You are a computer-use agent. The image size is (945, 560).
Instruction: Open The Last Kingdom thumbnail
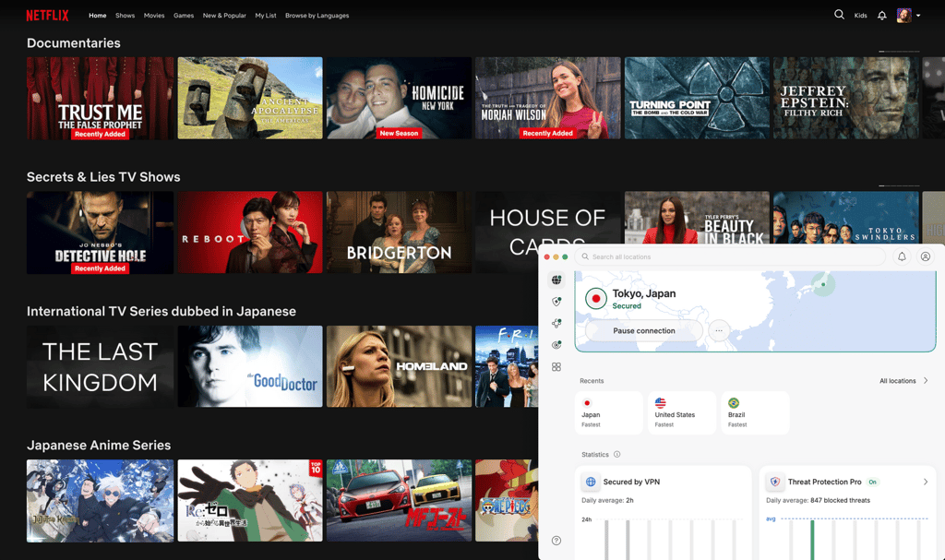coord(100,366)
